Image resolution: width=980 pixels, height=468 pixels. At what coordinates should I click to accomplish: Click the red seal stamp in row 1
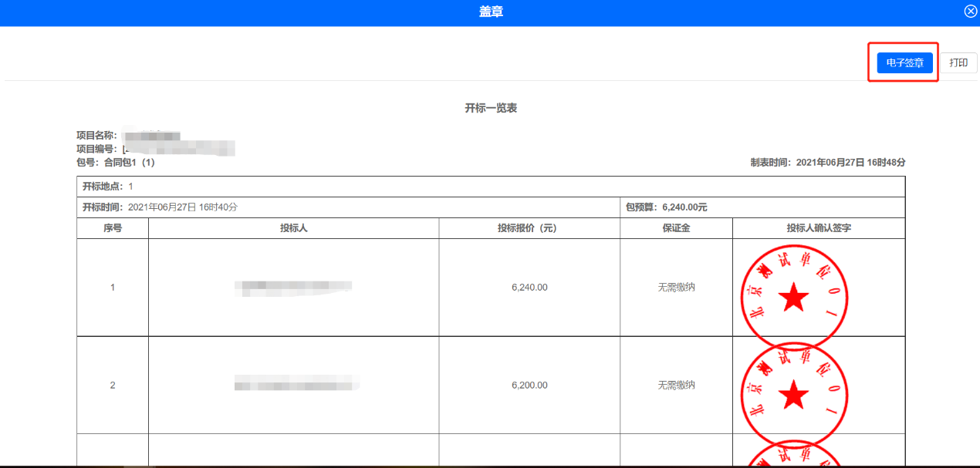[x=794, y=296]
